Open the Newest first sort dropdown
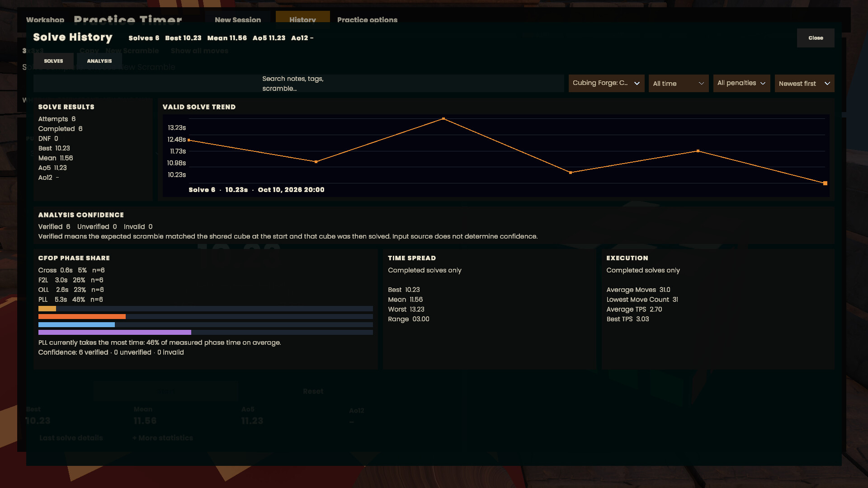Image resolution: width=868 pixels, height=488 pixels. point(804,84)
